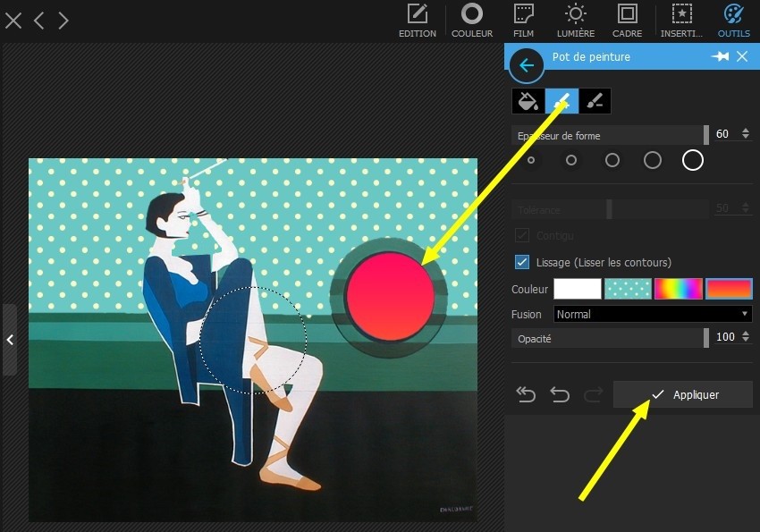Choose the smallest brush size circle
This screenshot has width=760, height=532.
[531, 160]
